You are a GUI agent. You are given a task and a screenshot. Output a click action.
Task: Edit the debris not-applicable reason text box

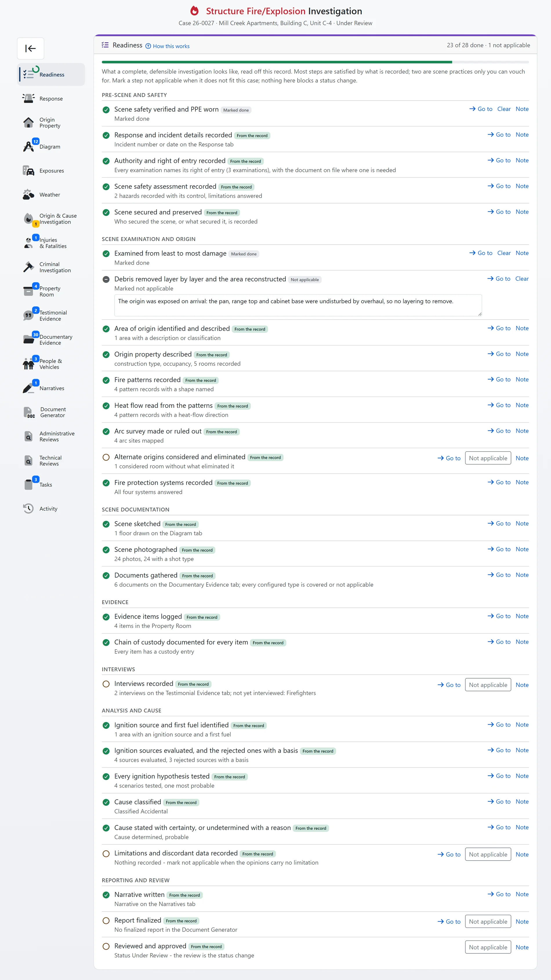click(298, 305)
